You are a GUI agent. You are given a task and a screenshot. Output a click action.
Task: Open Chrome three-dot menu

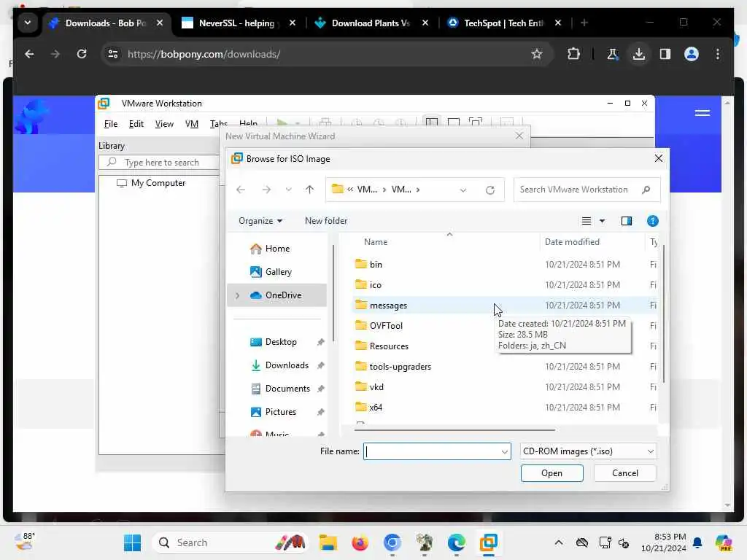pyautogui.click(x=718, y=54)
